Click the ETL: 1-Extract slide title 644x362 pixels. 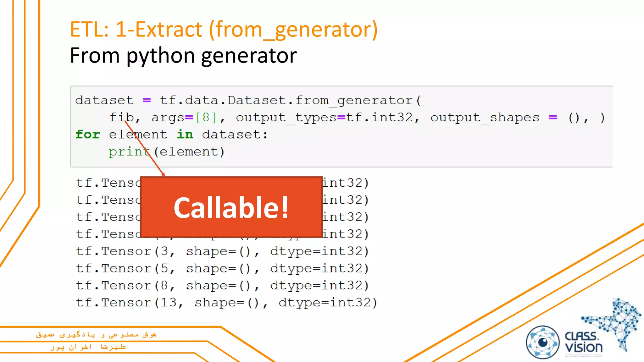tap(224, 30)
